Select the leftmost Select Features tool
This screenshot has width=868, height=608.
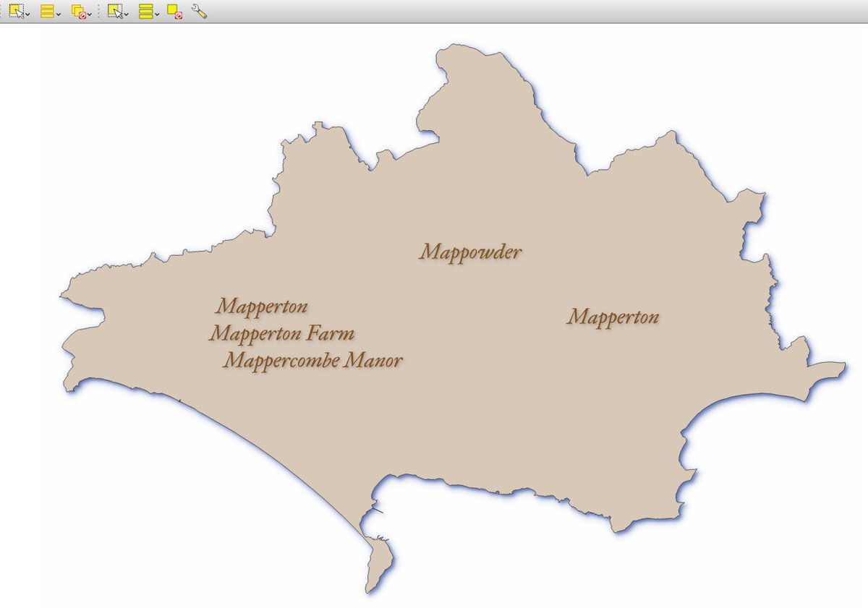coord(16,11)
